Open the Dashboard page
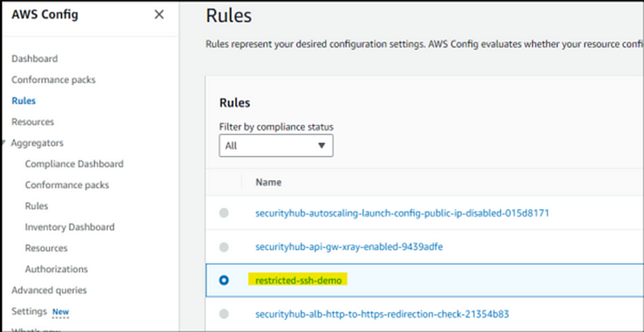The image size is (644, 332). (35, 59)
